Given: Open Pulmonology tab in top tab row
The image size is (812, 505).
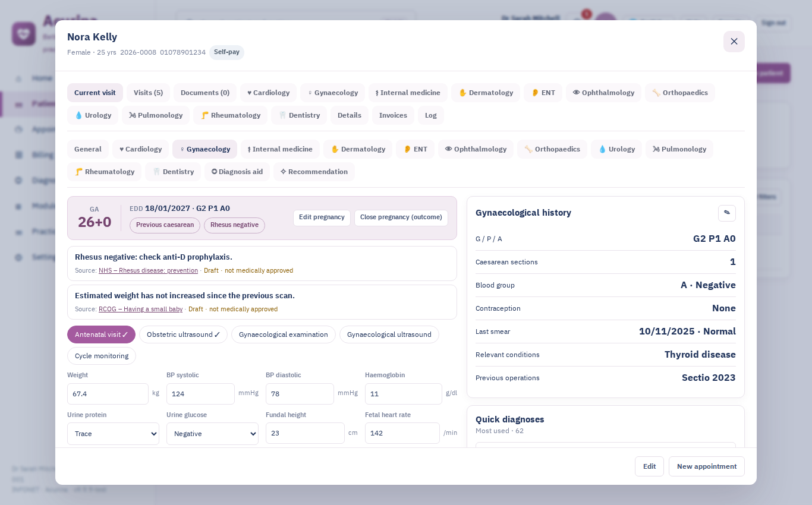Looking at the screenshot, I should click(x=156, y=115).
